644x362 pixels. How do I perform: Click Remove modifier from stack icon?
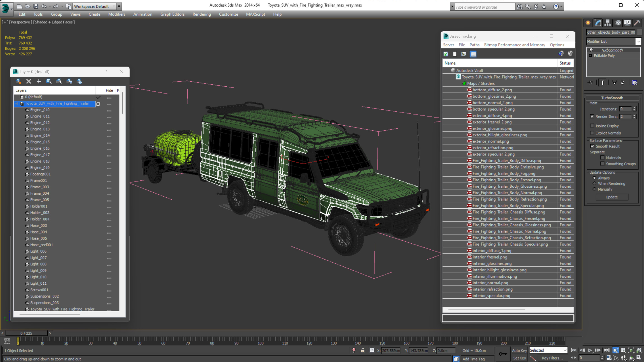coord(623,83)
